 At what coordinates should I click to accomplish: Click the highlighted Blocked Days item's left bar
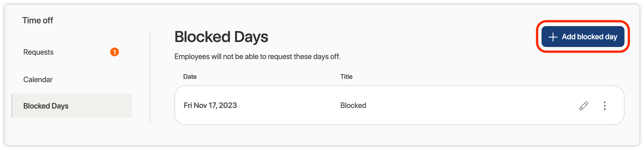[12, 106]
